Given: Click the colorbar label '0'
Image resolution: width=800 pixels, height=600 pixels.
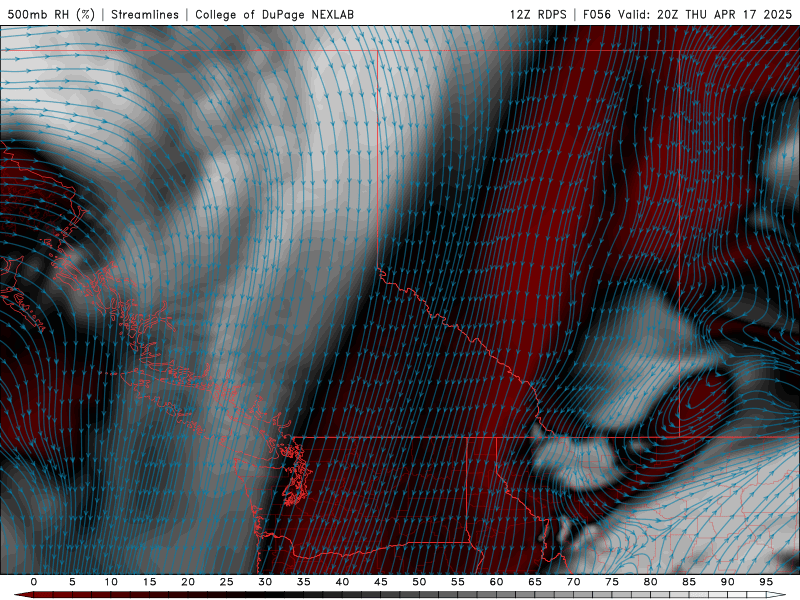Looking at the screenshot, I should [x=34, y=582].
